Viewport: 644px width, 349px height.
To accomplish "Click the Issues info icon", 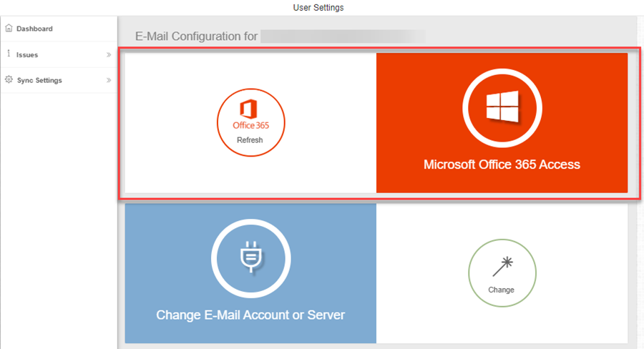I will 9,54.
